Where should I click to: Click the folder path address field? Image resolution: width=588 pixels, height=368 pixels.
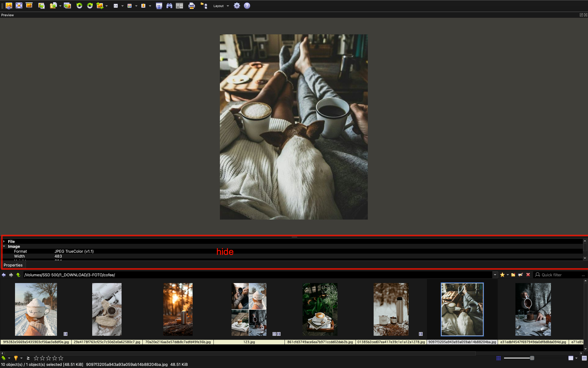[x=258, y=275]
